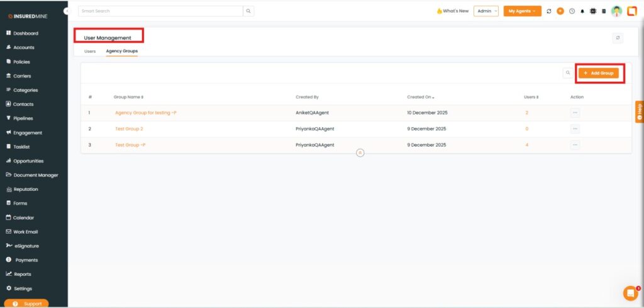Open the clock history icon in header

coord(572,11)
